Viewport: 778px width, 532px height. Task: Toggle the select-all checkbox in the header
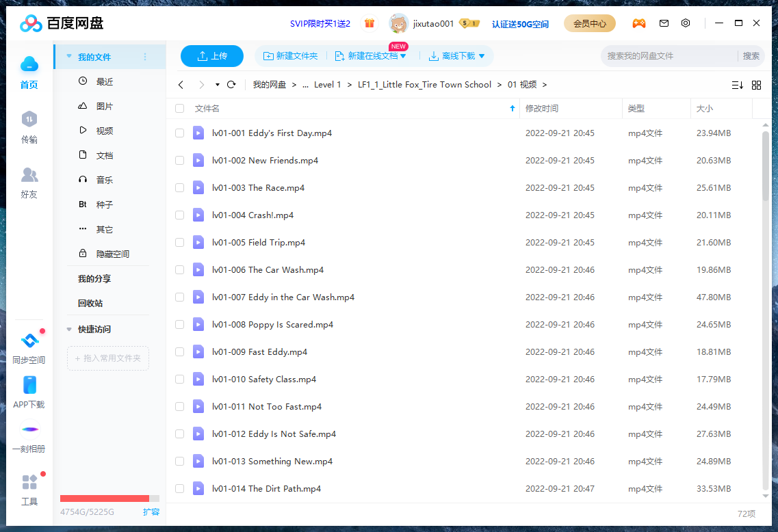180,109
